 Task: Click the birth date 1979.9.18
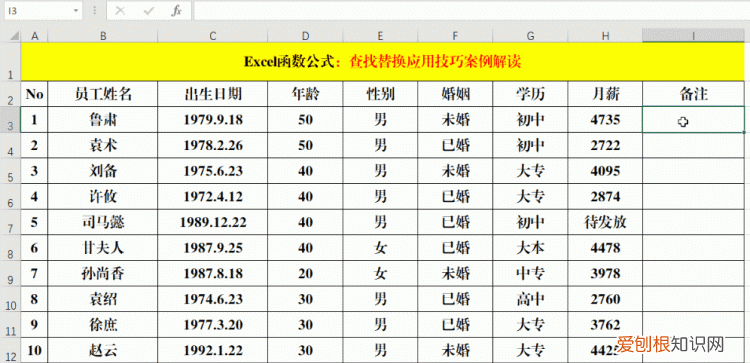tap(213, 120)
